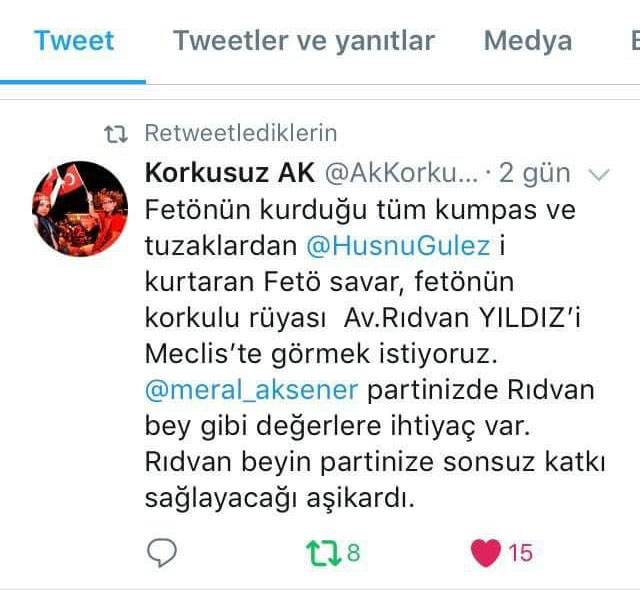Undo retweet via green retweet icon
640x590 pixels.
[x=324, y=553]
